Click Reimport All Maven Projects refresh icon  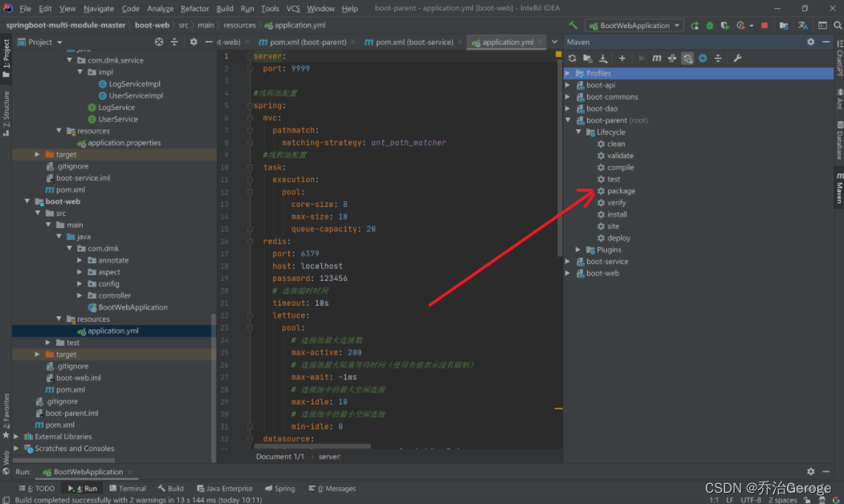[x=573, y=58]
